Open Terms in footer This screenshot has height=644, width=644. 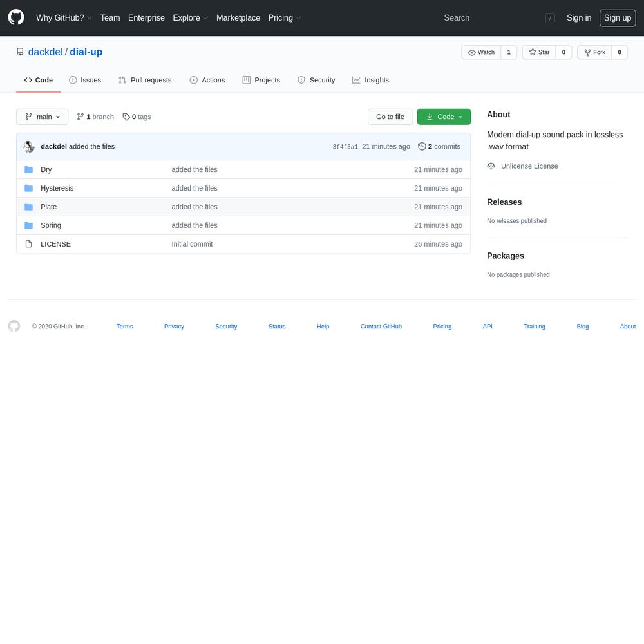125,326
